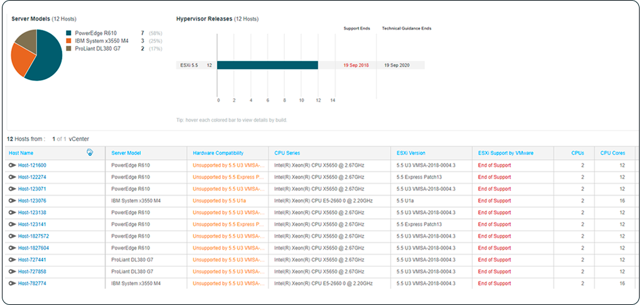Click the brown ProLiant DL380 G7 legend swatch
Image resolution: width=644 pixels, height=305 pixels.
pos(68,49)
